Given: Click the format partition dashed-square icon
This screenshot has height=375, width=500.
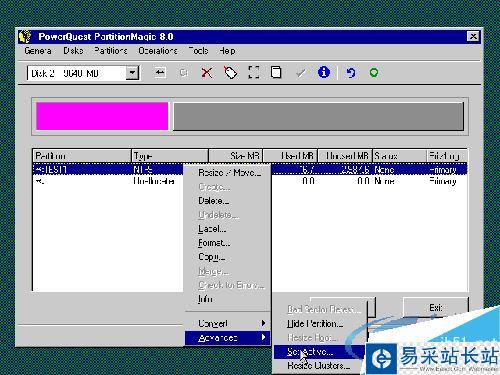Looking at the screenshot, I should click(254, 72).
